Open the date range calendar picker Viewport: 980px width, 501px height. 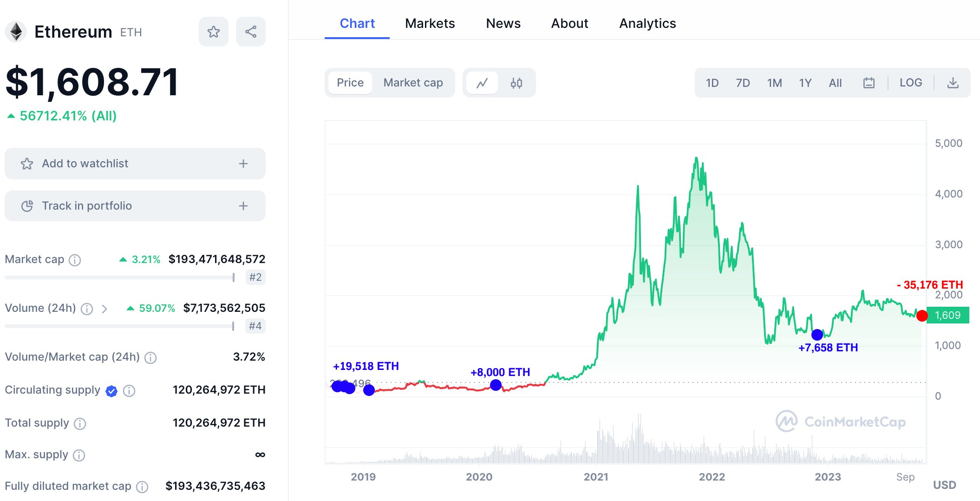(x=869, y=82)
